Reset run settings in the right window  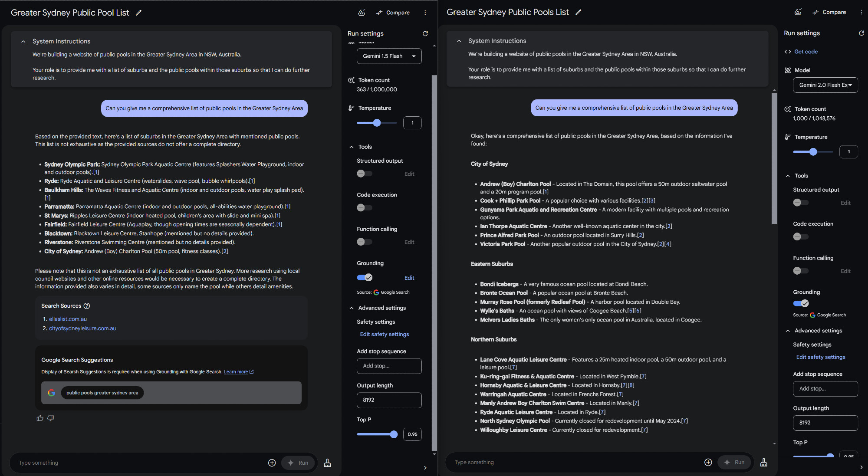point(861,33)
